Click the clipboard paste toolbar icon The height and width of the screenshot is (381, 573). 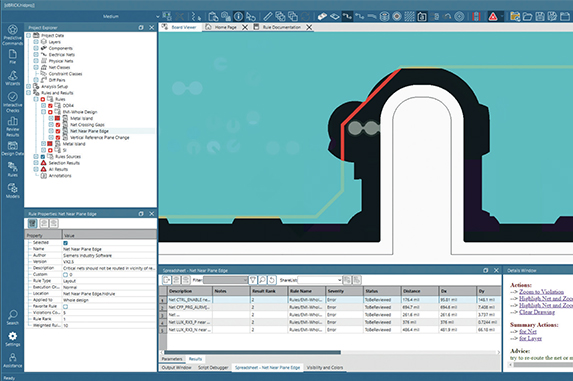[213, 16]
